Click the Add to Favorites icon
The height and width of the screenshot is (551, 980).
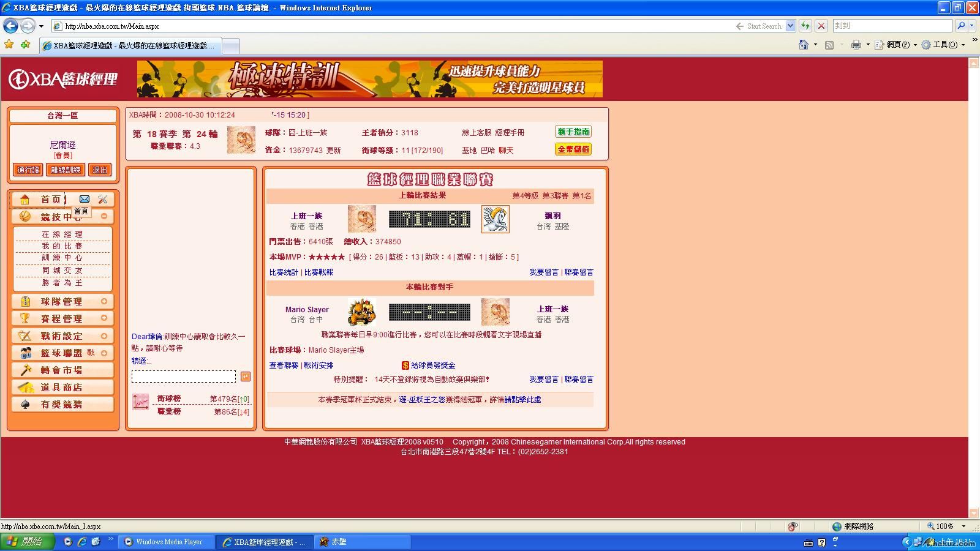click(25, 45)
